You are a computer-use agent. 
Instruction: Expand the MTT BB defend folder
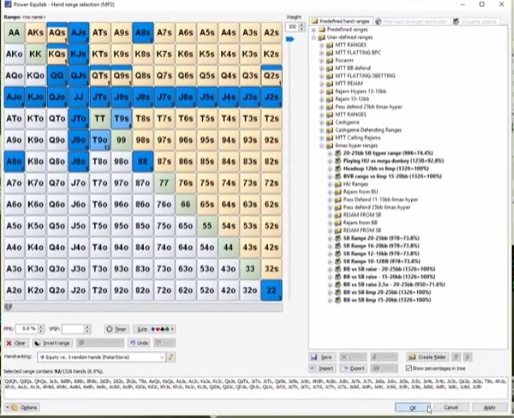tap(322, 68)
